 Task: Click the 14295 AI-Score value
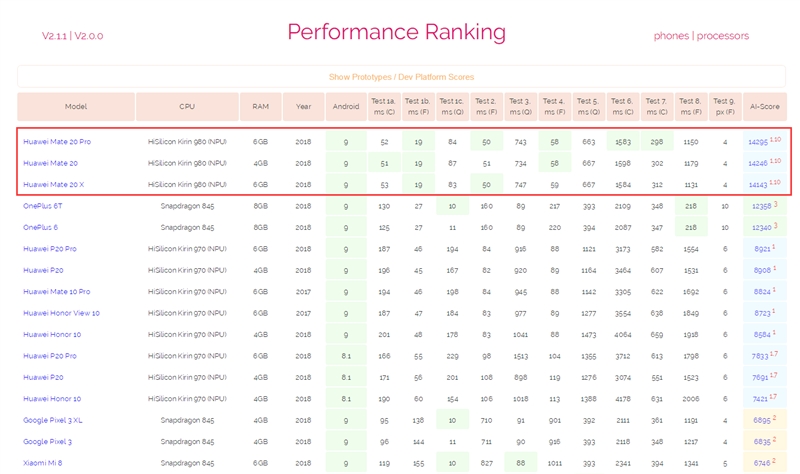(x=757, y=142)
